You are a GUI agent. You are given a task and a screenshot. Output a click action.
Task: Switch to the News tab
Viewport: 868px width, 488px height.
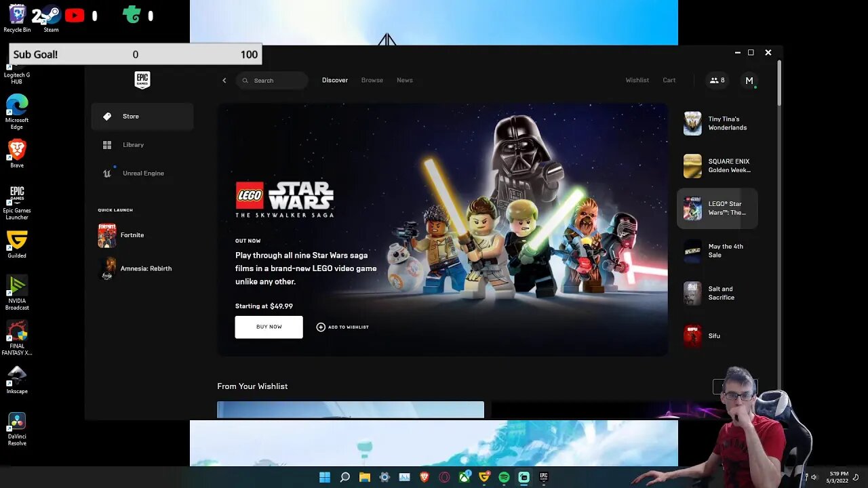(x=405, y=80)
